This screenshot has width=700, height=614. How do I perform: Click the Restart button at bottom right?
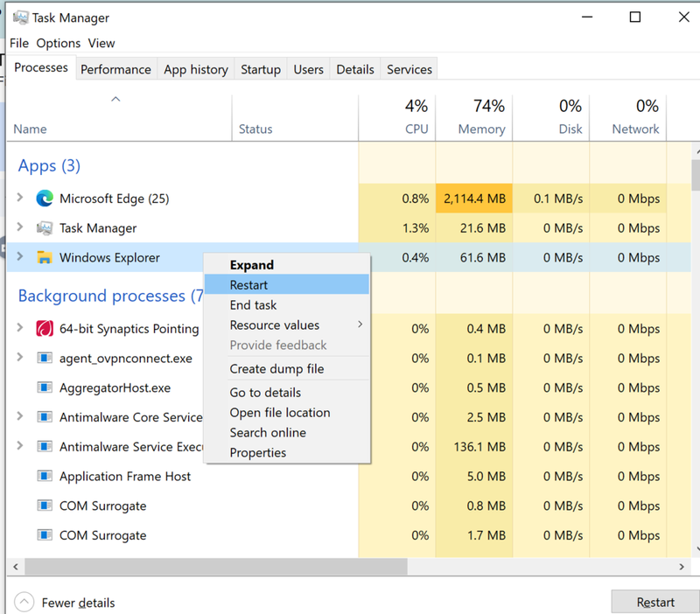click(x=655, y=602)
